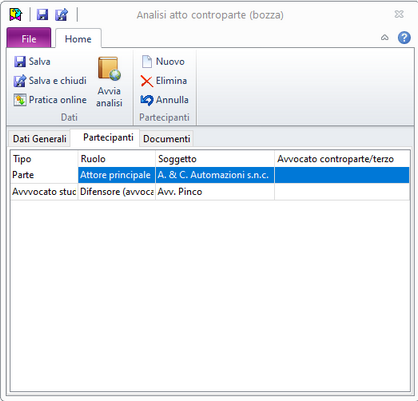Switch to Documenti tab

pyautogui.click(x=167, y=139)
